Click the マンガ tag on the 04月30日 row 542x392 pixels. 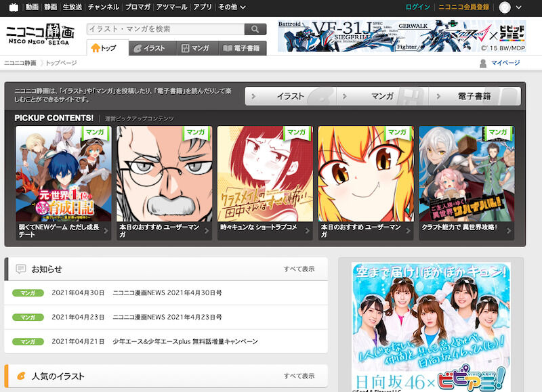tap(28, 293)
